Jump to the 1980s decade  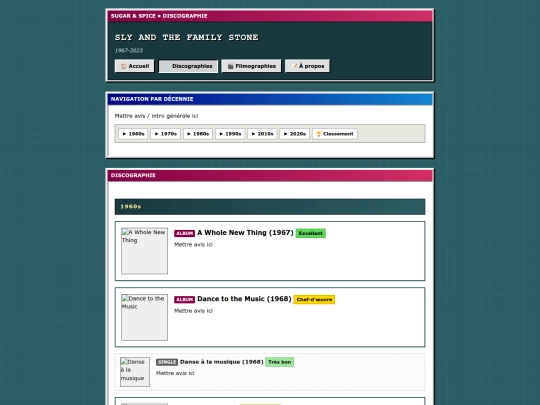tap(198, 134)
